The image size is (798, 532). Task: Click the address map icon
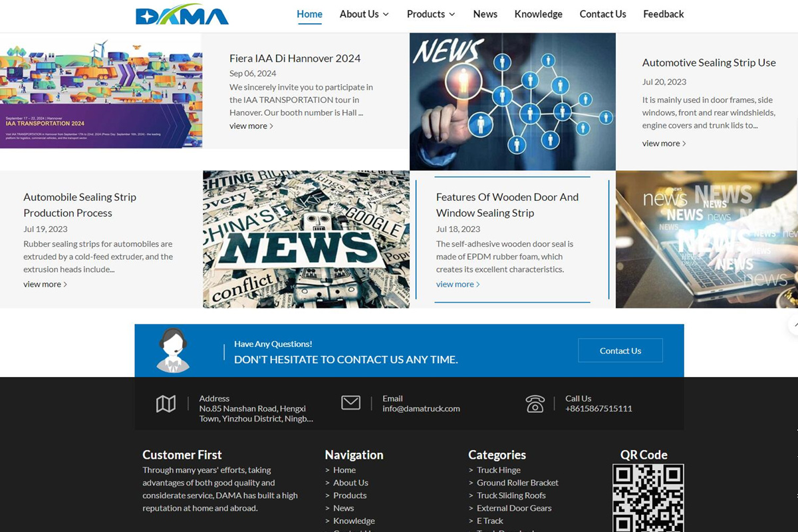[166, 404]
